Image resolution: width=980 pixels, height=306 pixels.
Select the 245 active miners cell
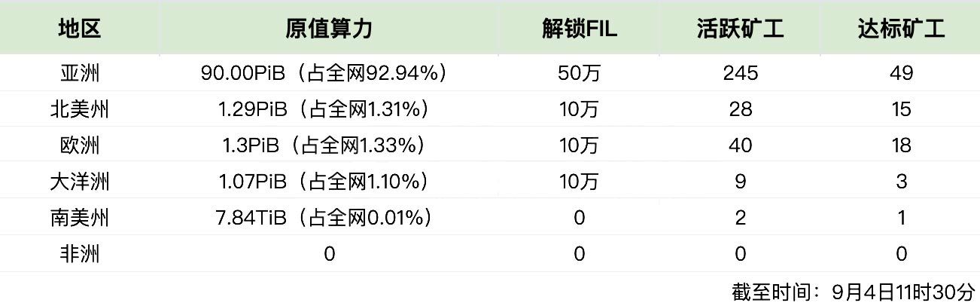click(x=741, y=73)
